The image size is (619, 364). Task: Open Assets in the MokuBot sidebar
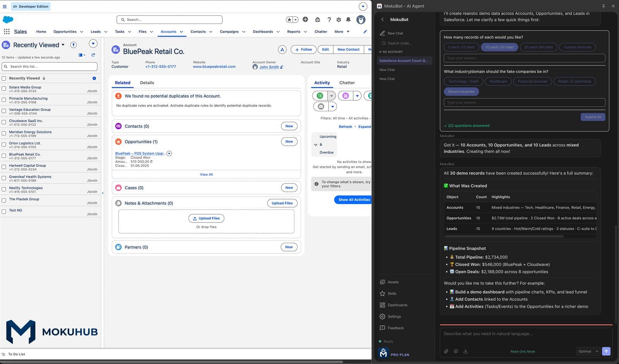(x=393, y=282)
